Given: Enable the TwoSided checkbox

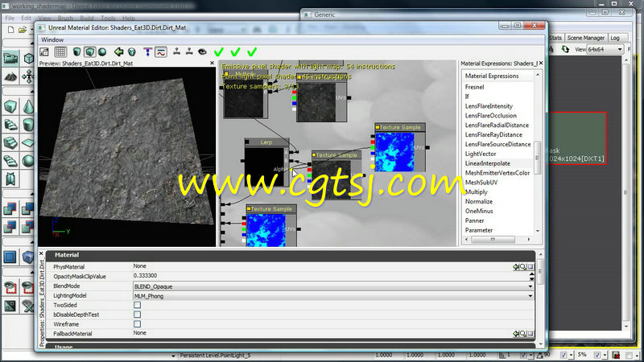Looking at the screenshot, I should tap(137, 305).
